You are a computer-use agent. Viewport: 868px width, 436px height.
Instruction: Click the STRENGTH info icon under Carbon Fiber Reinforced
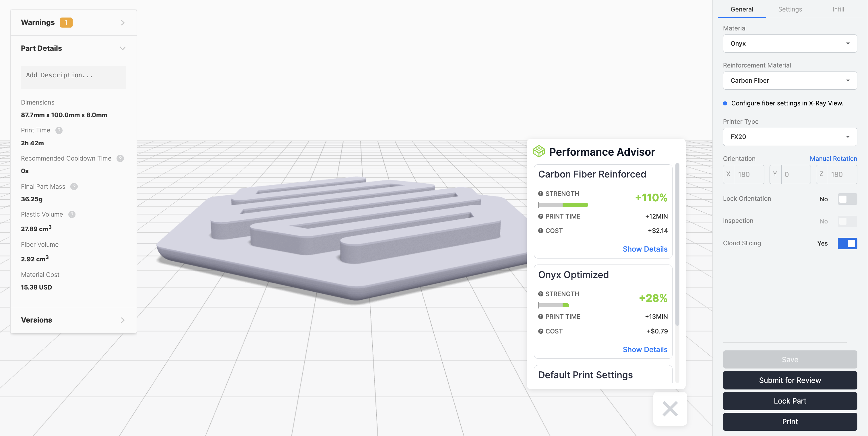[x=541, y=194]
